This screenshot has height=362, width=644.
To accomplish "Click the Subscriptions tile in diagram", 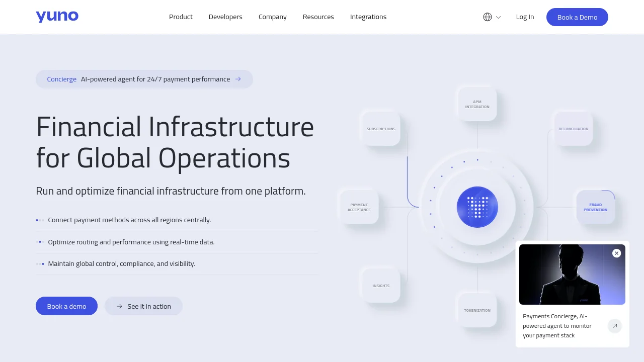I will pos(381,129).
